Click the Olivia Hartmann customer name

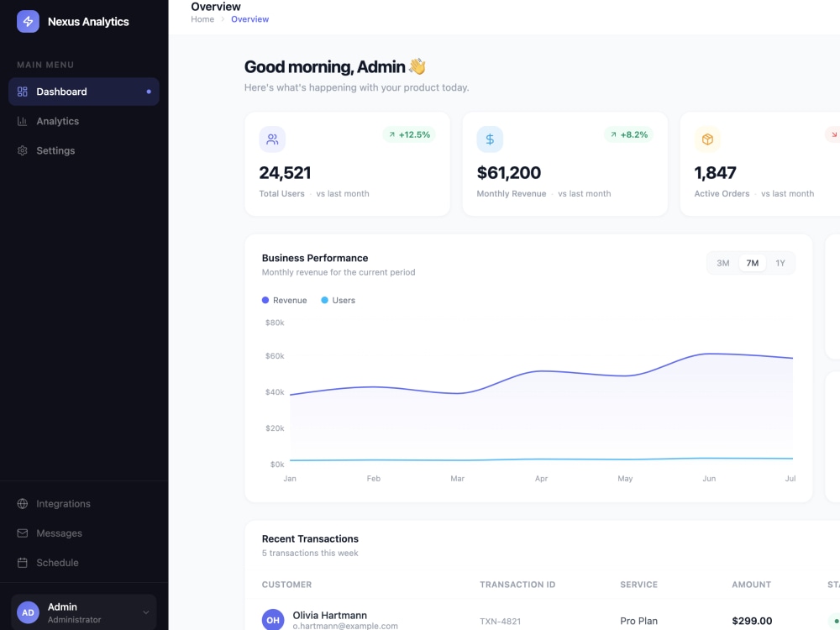329,615
